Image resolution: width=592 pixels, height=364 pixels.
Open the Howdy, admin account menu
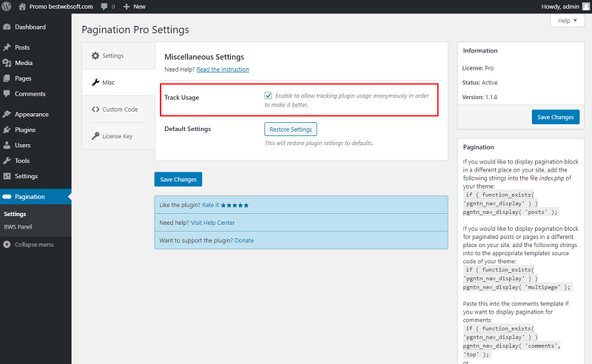tap(565, 7)
